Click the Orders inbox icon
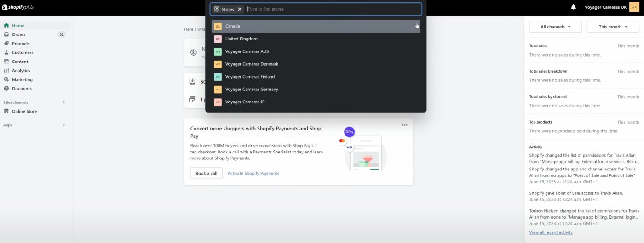The height and width of the screenshot is (243, 644). point(6,34)
